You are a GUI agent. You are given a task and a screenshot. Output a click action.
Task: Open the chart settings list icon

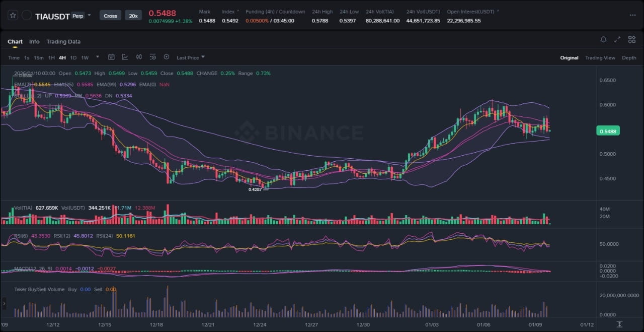[x=152, y=57]
